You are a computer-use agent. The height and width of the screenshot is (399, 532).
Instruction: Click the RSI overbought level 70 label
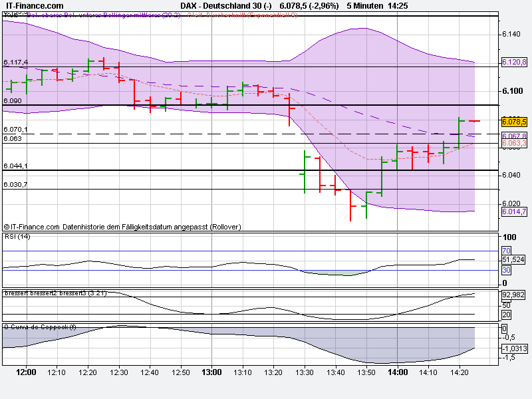point(505,250)
